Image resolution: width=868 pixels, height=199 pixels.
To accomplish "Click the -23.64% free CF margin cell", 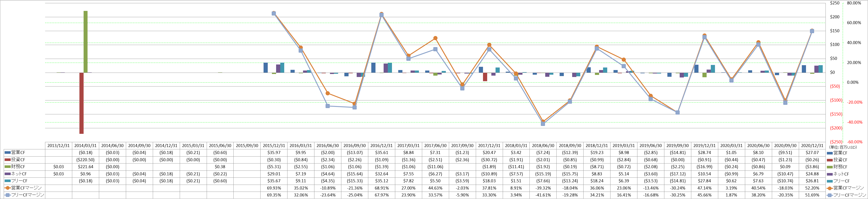I will (x=327, y=195).
